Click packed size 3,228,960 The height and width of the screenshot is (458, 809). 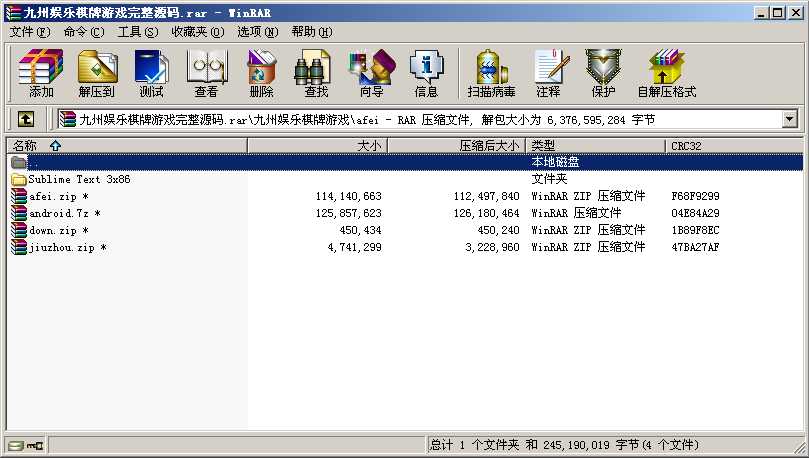[492, 248]
